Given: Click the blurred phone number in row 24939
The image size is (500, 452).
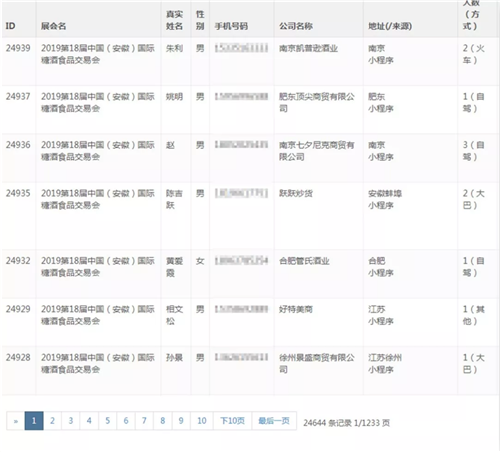Looking at the screenshot, I should [x=241, y=48].
